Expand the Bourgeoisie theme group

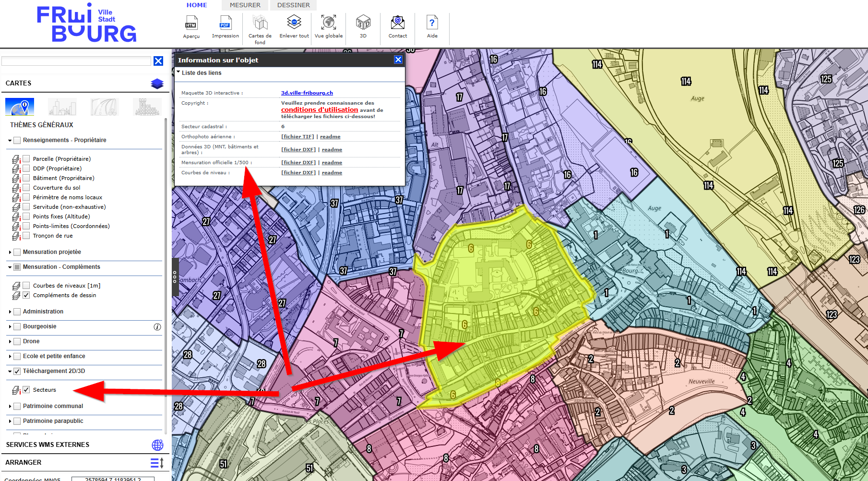(x=10, y=327)
